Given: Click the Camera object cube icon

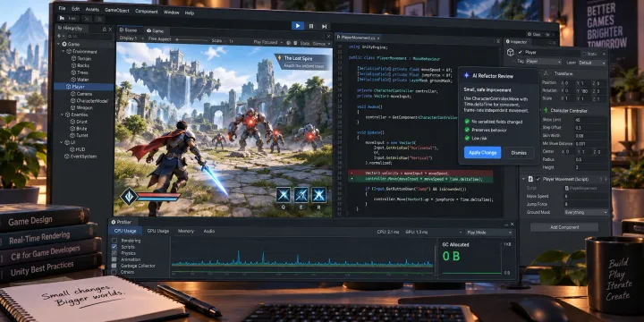Looking at the screenshot, I should point(73,94).
